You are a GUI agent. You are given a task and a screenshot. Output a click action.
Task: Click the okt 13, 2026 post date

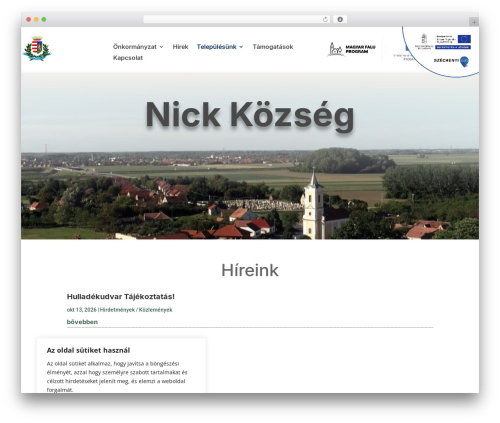pyautogui.click(x=81, y=310)
